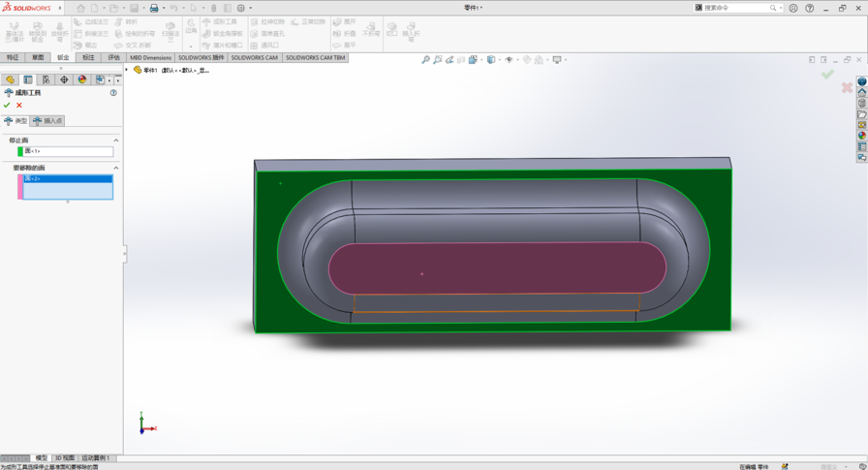The image size is (868, 470).
Task: Switch to the 草图 ribbon tab
Action: coord(38,57)
